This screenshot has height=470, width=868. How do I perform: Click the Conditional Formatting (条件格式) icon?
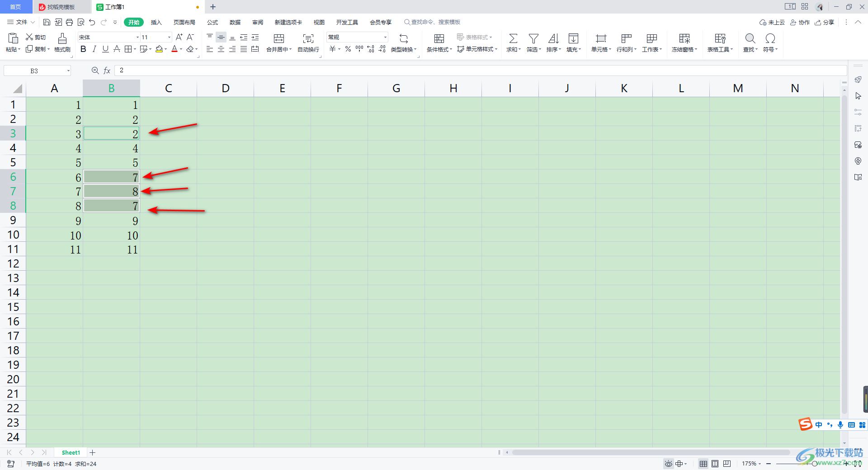pos(439,38)
